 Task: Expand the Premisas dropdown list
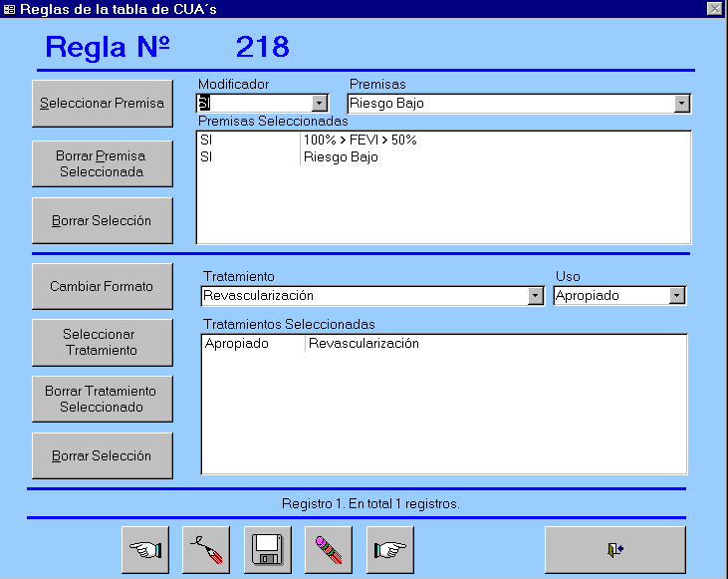click(x=681, y=103)
